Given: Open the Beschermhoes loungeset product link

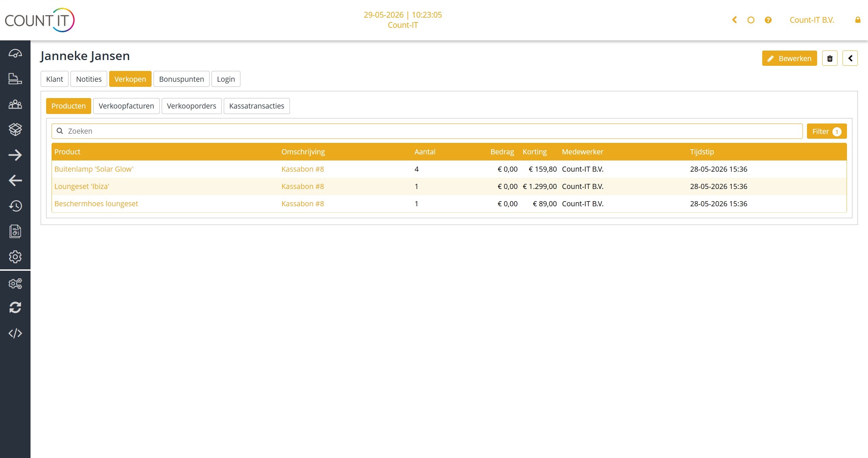Looking at the screenshot, I should coord(96,204).
